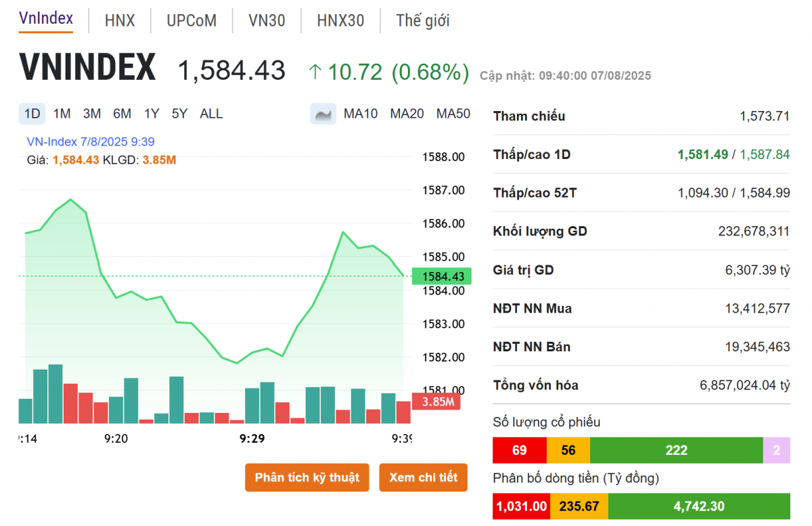The height and width of the screenshot is (526, 812).
Task: View the Thế giới tab
Action: [423, 21]
